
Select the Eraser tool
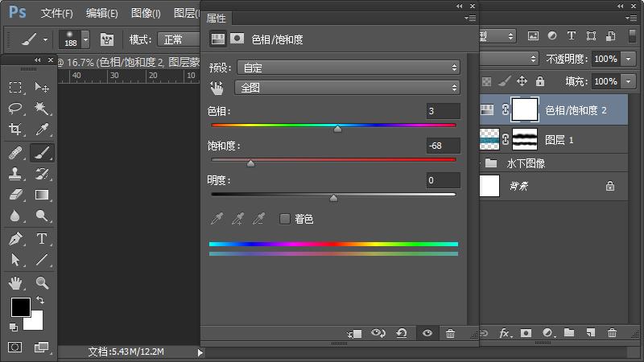pos(15,195)
